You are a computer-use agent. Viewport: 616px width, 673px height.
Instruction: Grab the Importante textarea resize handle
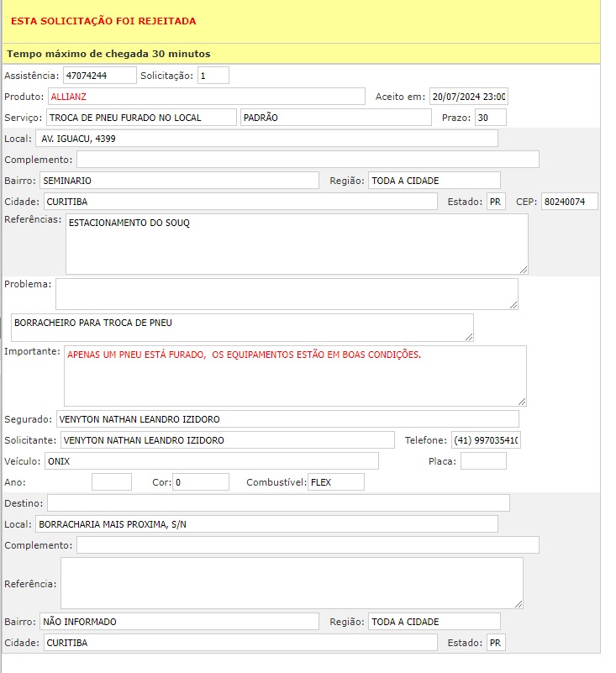coord(522,402)
